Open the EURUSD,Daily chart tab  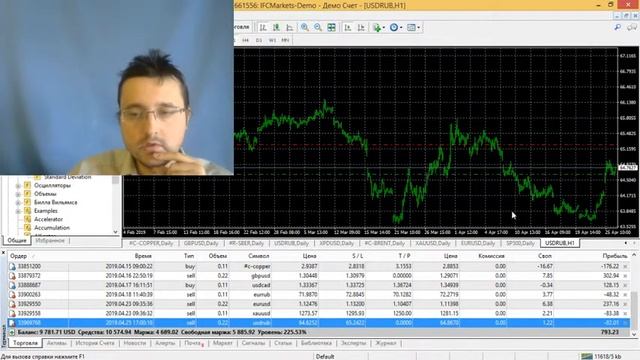[x=478, y=243]
